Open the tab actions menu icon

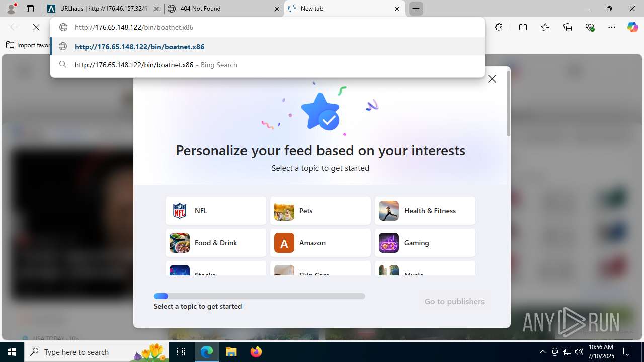pyautogui.click(x=30, y=9)
